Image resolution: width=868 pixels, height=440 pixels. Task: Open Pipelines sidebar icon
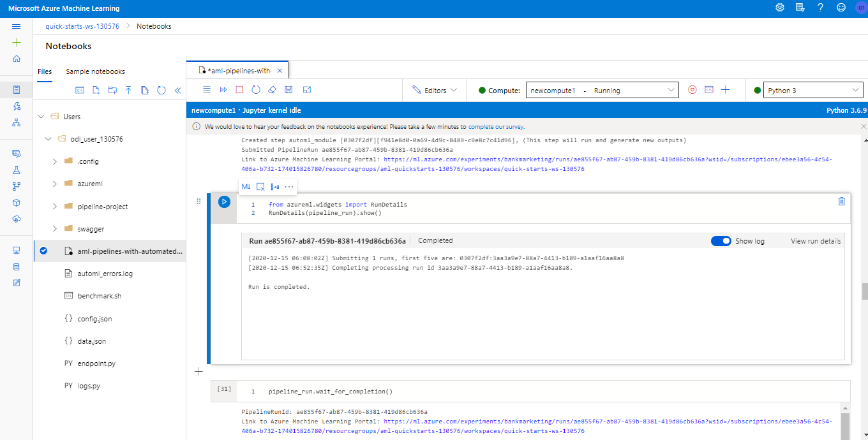pos(17,186)
